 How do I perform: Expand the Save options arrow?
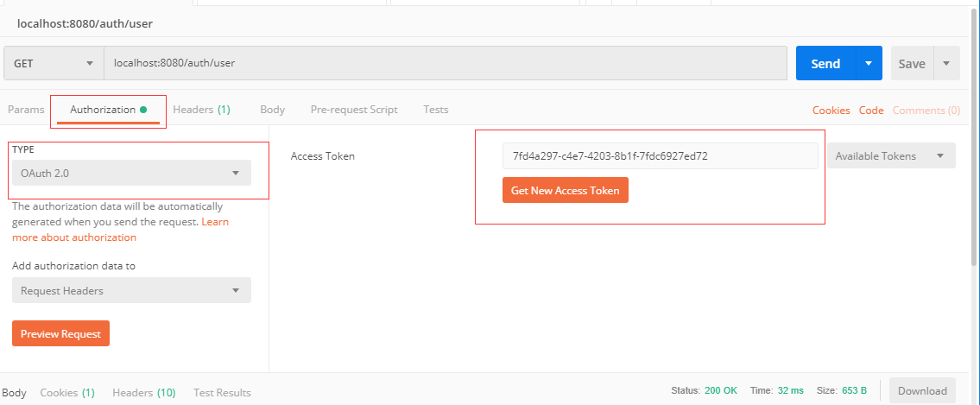(x=946, y=63)
